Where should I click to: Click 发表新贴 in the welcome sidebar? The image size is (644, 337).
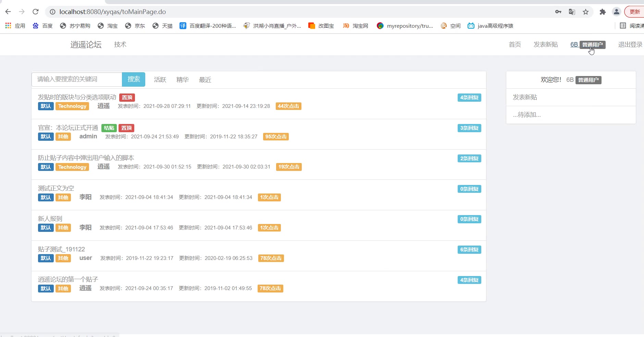tap(525, 97)
